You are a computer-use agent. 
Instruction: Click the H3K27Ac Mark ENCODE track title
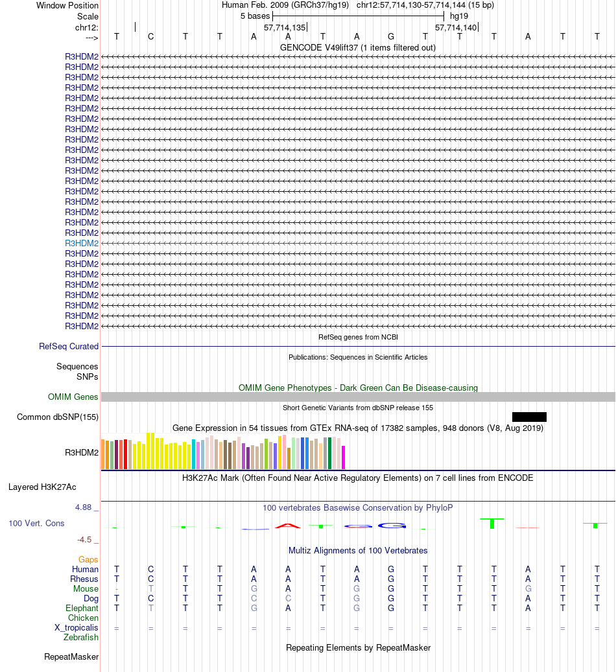pos(358,478)
